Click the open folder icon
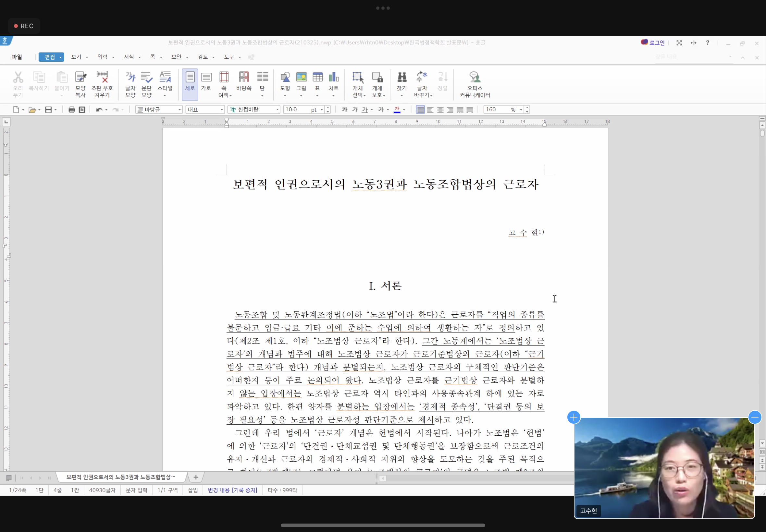The height and width of the screenshot is (532, 766). [32, 110]
